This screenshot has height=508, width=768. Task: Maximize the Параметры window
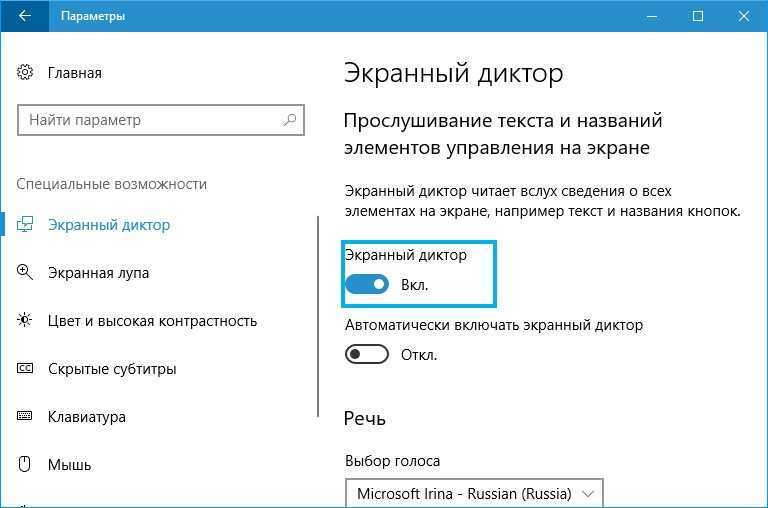[x=698, y=16]
